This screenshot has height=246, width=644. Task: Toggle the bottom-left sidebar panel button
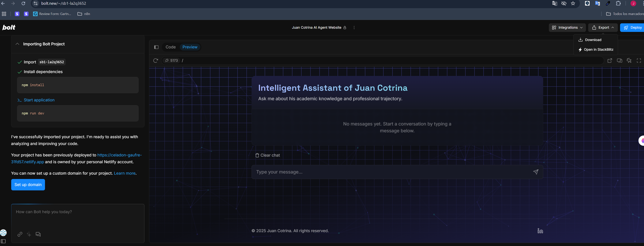(x=3, y=241)
